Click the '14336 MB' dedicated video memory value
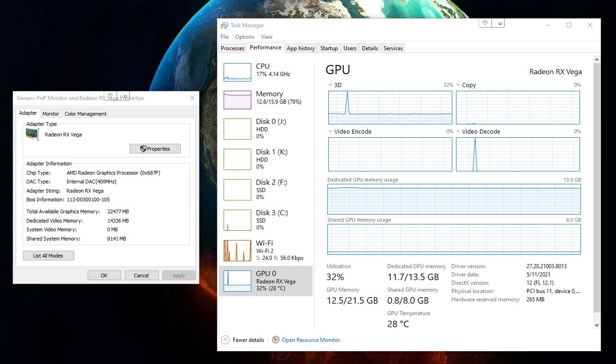 coord(118,221)
